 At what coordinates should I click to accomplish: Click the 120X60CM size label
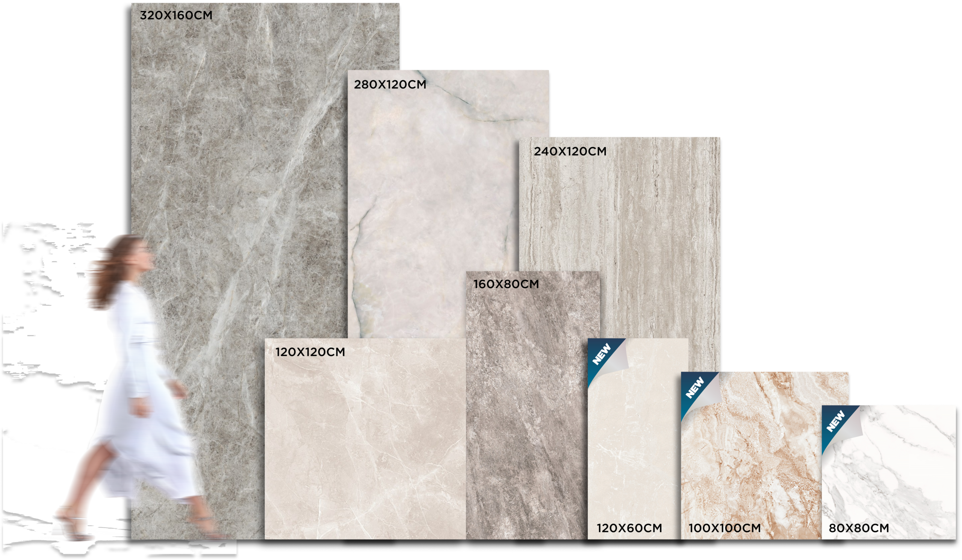[629, 528]
